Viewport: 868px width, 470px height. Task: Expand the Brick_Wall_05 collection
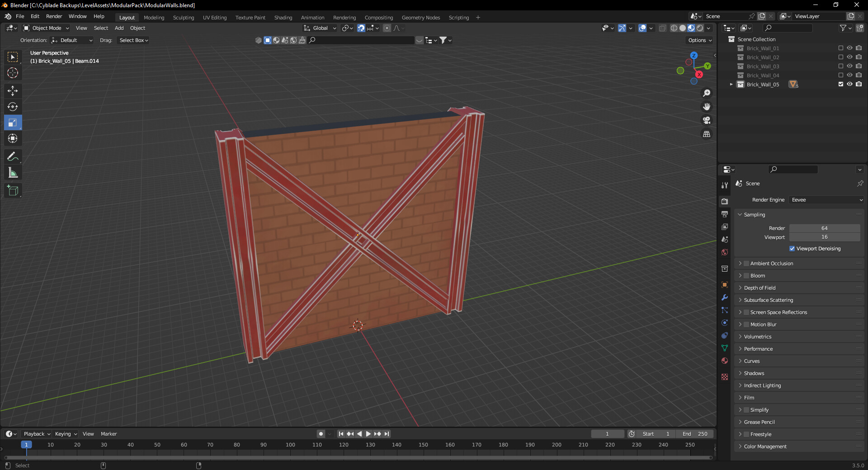[x=731, y=85]
